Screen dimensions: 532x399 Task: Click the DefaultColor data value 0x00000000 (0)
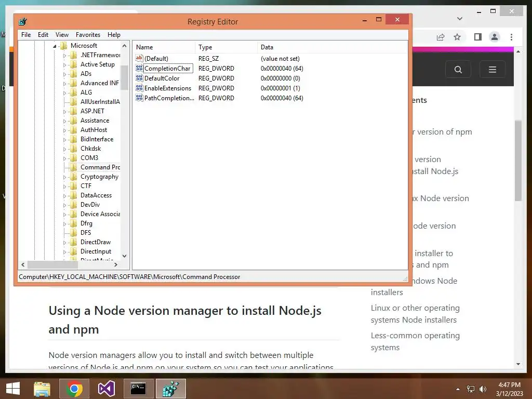point(280,78)
